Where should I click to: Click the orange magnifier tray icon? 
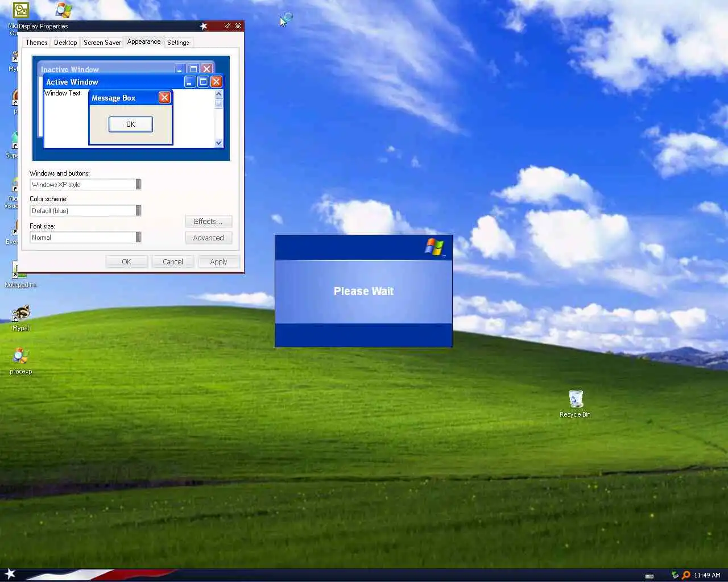[686, 575]
